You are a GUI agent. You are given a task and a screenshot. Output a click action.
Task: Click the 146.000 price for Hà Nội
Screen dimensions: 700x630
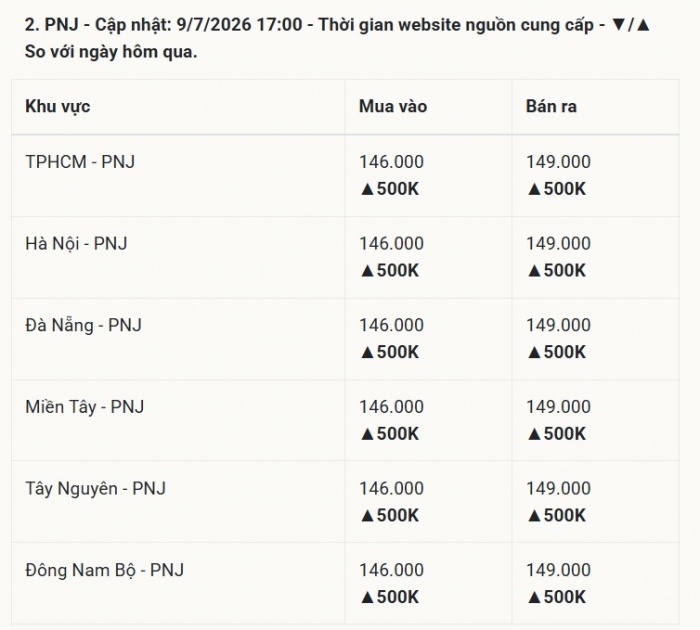point(392,243)
